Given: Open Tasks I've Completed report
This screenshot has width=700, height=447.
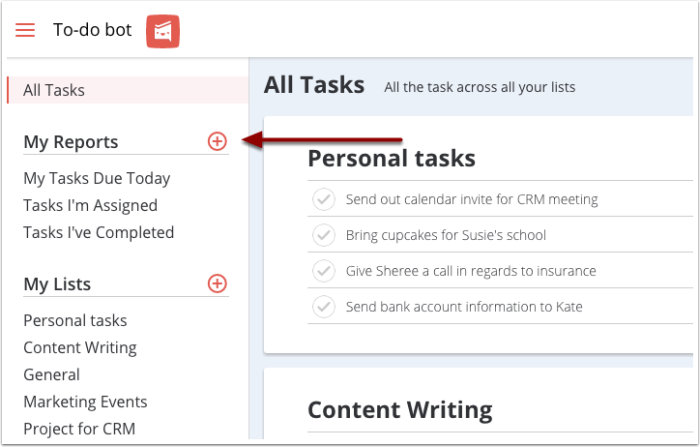Looking at the screenshot, I should pos(98,232).
